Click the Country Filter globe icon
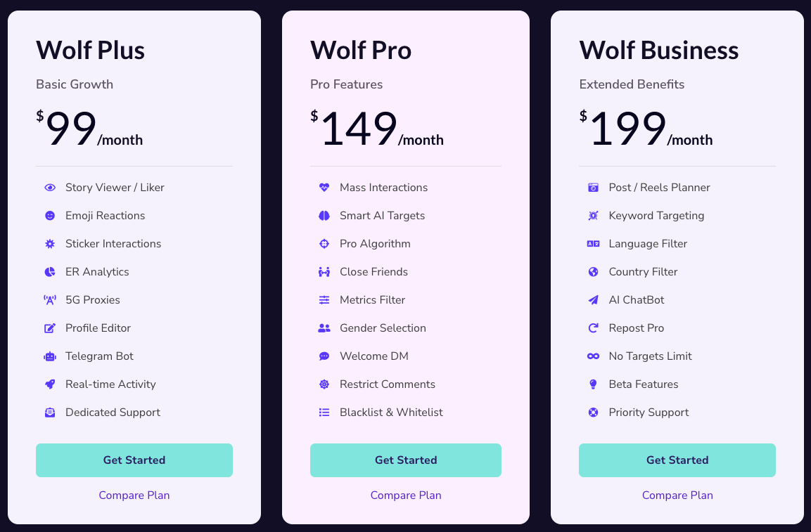 593,272
